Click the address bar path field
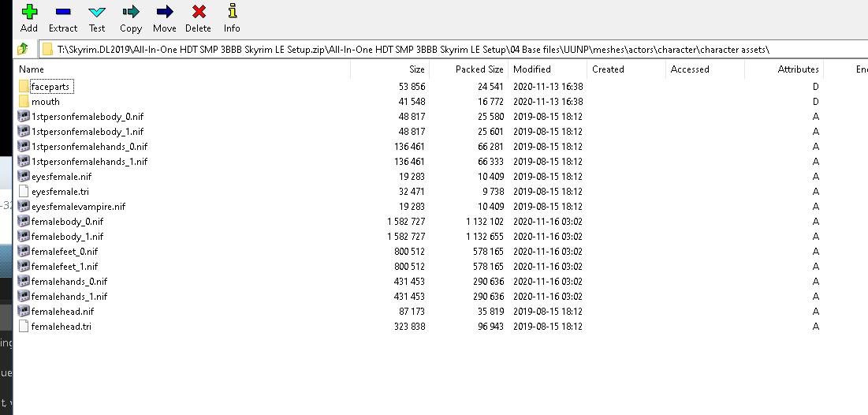The height and width of the screenshot is (415, 868). point(454,50)
